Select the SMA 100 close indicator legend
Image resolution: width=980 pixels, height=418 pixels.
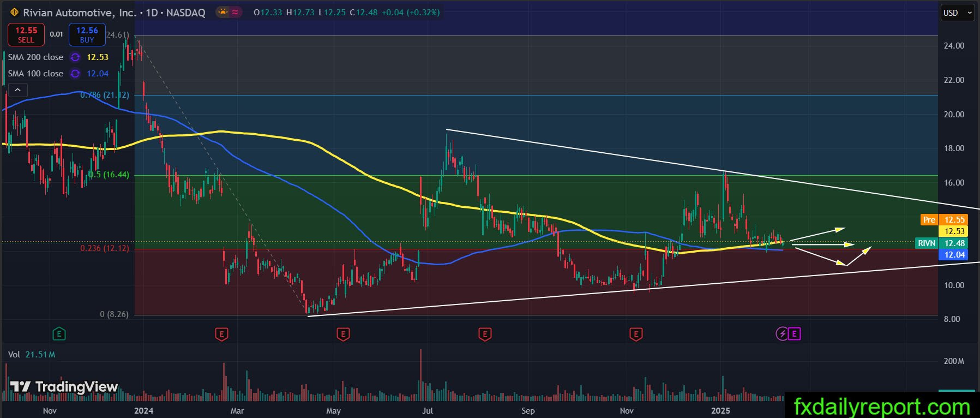35,74
